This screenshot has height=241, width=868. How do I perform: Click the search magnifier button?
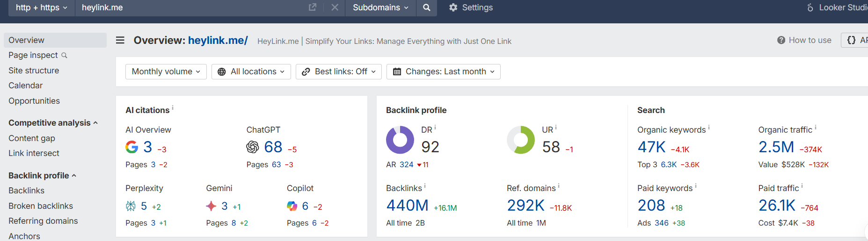point(427,7)
